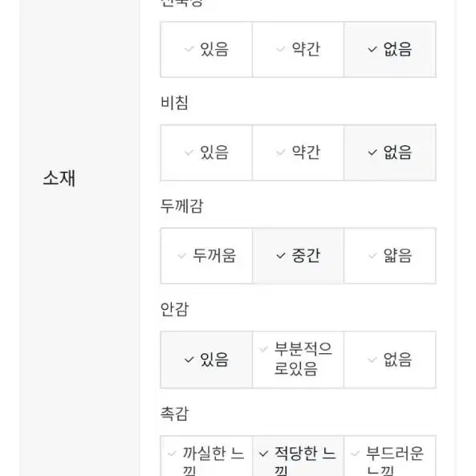Click checkmark icon beside 두꺼움
The image size is (476, 476).
click(x=182, y=256)
